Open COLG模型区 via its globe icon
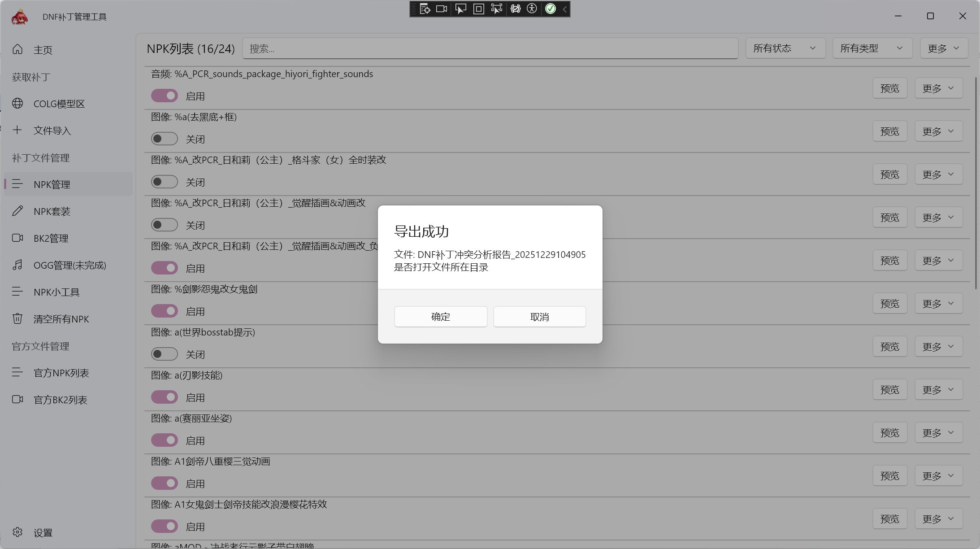 17,104
